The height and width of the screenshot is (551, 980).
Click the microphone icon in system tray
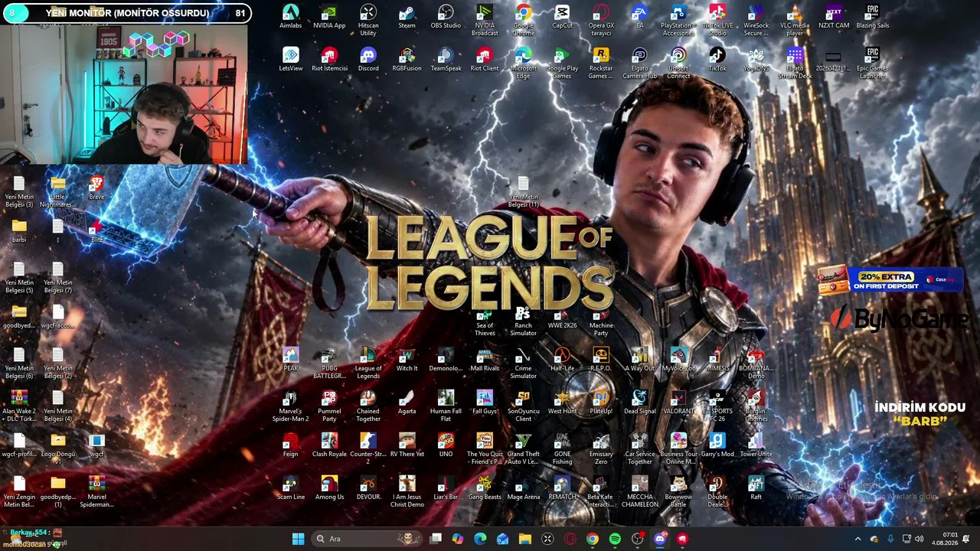click(890, 539)
